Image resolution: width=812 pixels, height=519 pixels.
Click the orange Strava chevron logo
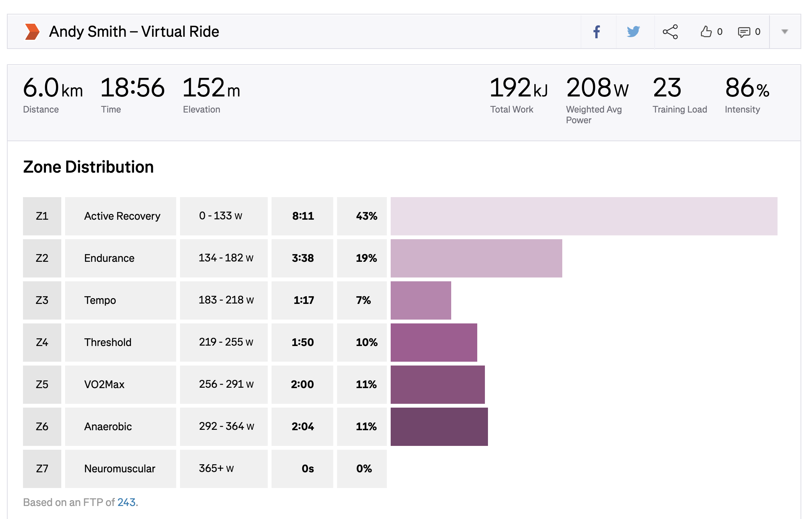point(32,32)
